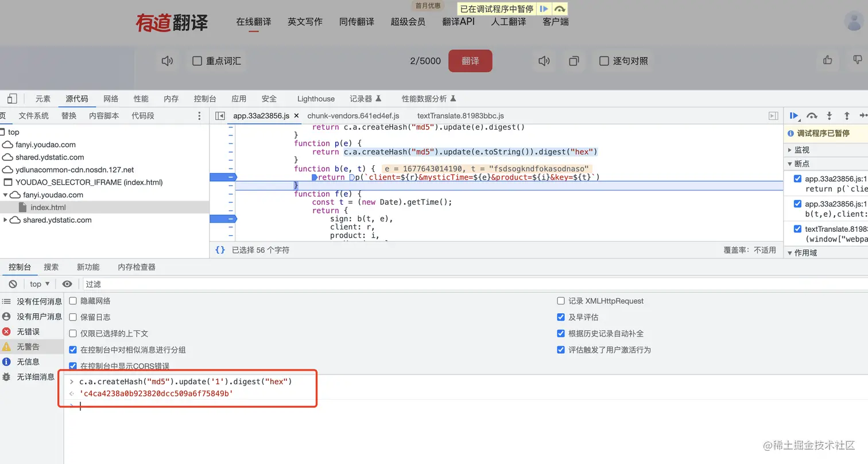Viewport: 868px width, 464px height.
Task: Enable 保留日志 console setting
Action: (x=73, y=317)
